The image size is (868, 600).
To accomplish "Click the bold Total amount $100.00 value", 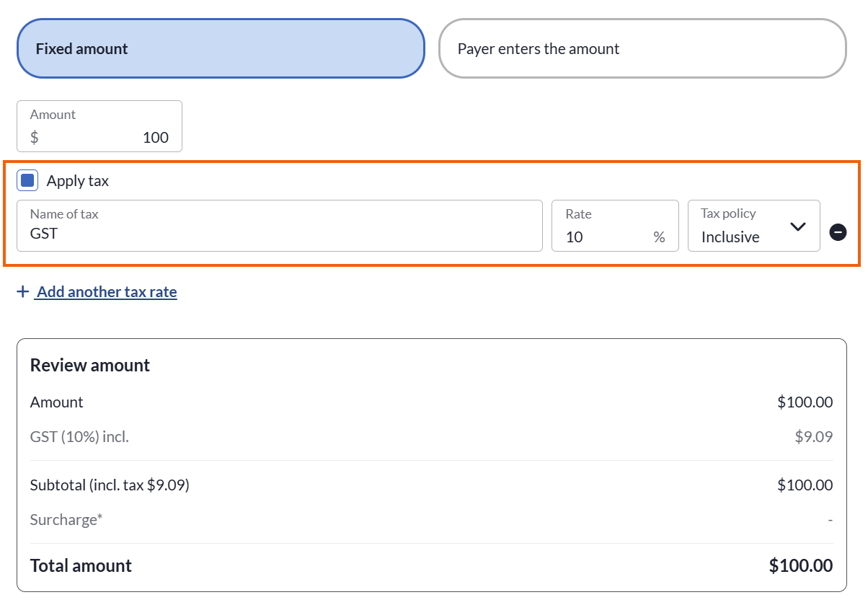I will (x=800, y=565).
